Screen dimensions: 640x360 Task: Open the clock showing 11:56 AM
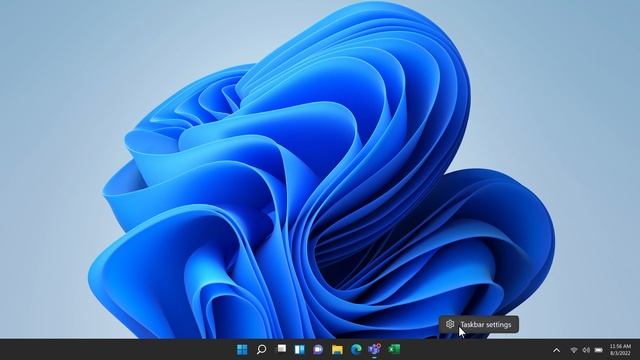coord(620,350)
